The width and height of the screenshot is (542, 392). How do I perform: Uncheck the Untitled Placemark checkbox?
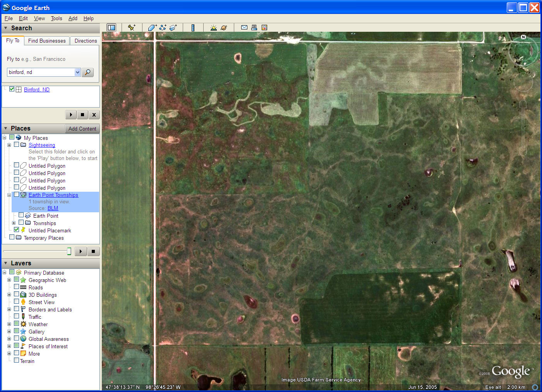pyautogui.click(x=16, y=230)
